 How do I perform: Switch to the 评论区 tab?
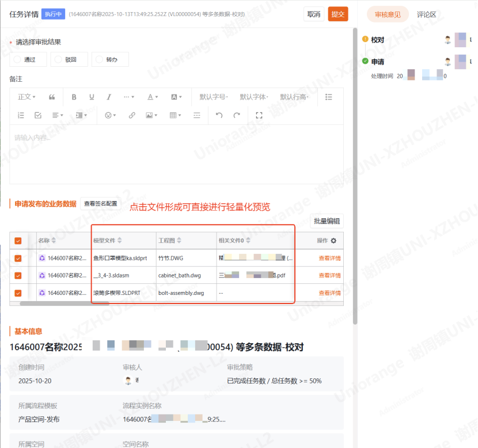[427, 14]
